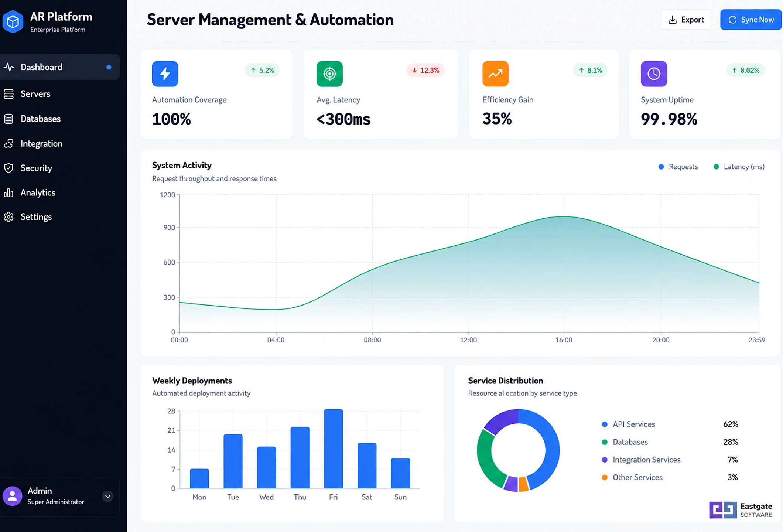783x532 pixels.
Task: Click the 12.3% decrease badge
Action: coord(425,70)
